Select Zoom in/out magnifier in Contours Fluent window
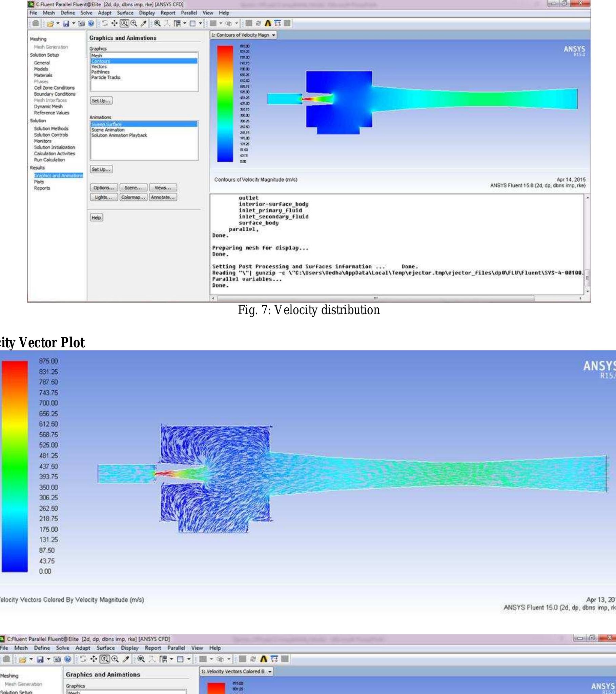This screenshot has width=616, height=694. coord(134,24)
